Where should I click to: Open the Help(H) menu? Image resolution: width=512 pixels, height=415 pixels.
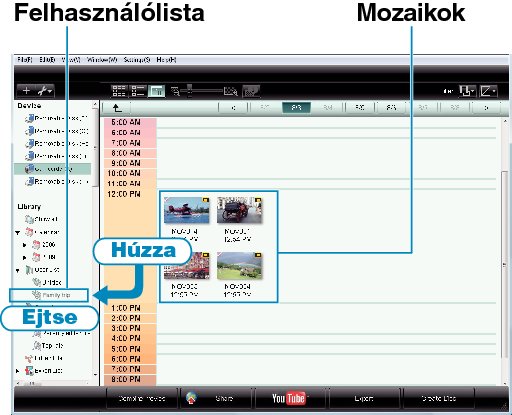pos(166,60)
